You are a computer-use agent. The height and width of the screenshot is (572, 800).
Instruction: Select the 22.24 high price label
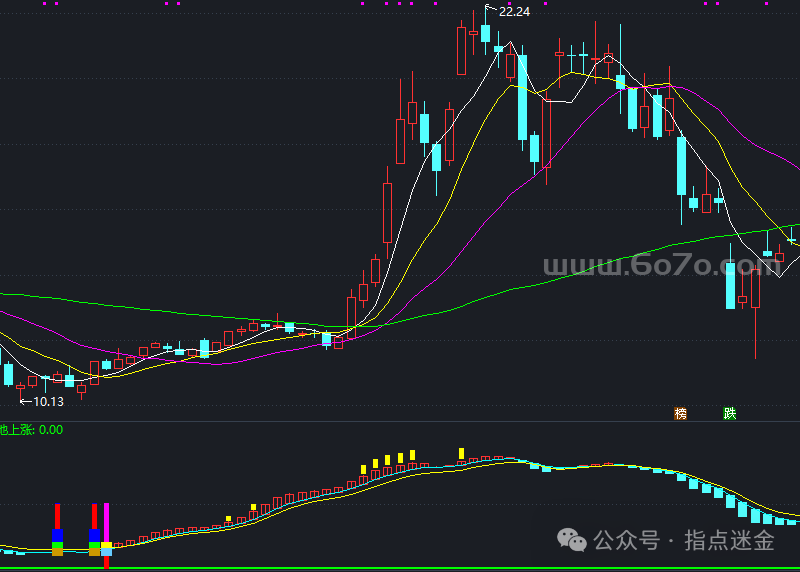pos(514,12)
